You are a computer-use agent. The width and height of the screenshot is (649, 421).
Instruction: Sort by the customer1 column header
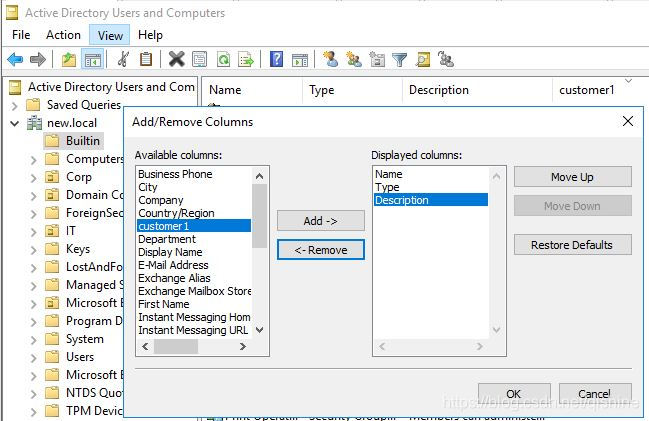tap(596, 90)
